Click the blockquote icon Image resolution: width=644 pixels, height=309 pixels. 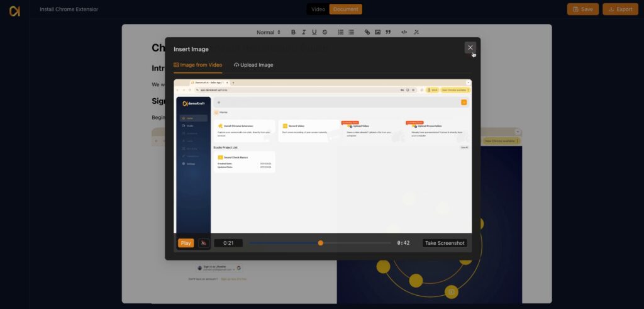point(388,32)
